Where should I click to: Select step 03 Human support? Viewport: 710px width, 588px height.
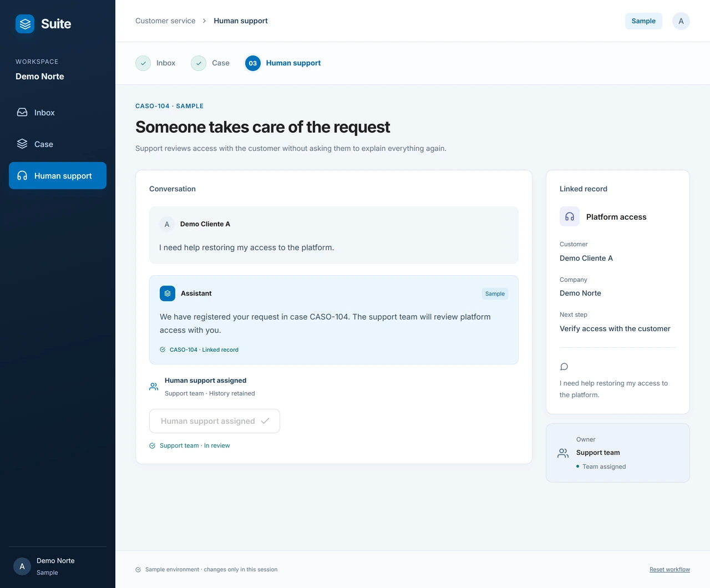pyautogui.click(x=283, y=63)
